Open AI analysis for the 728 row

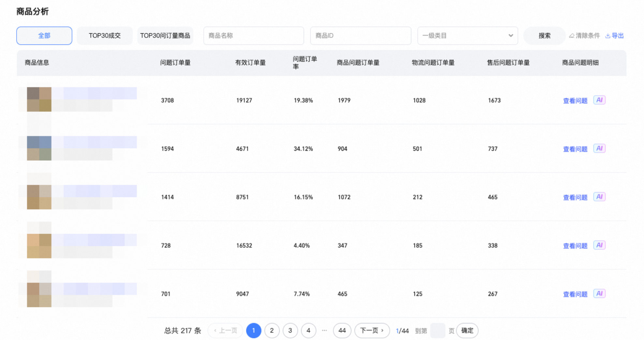[x=599, y=245]
